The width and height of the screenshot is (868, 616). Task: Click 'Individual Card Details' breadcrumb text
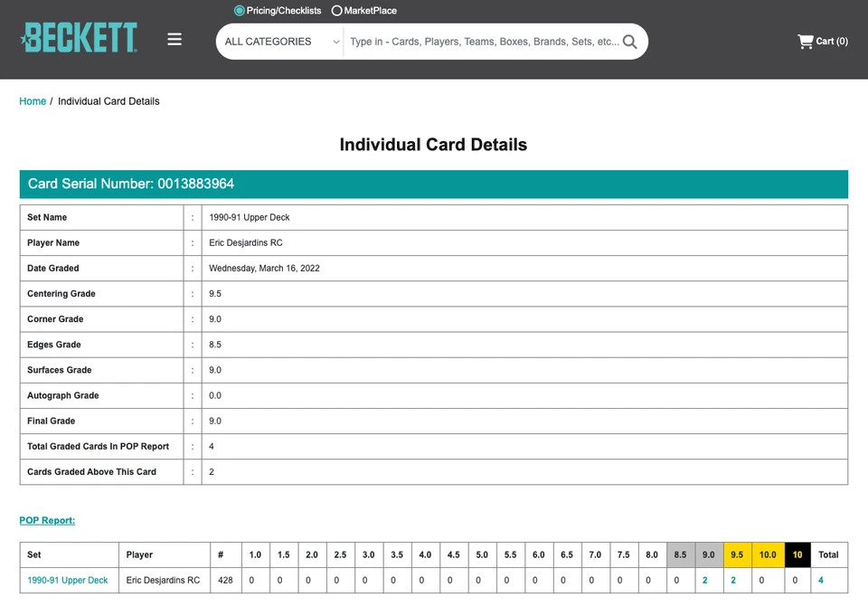pyautogui.click(x=108, y=101)
